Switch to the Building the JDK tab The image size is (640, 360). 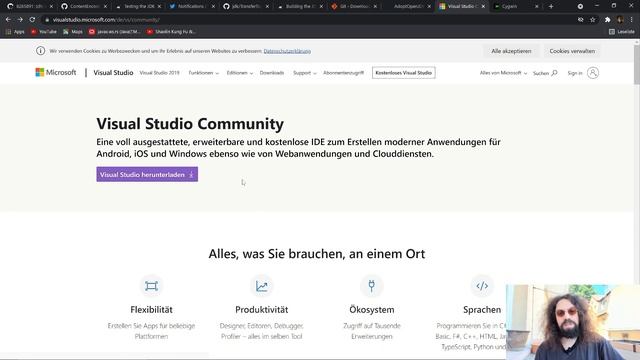coord(300,7)
